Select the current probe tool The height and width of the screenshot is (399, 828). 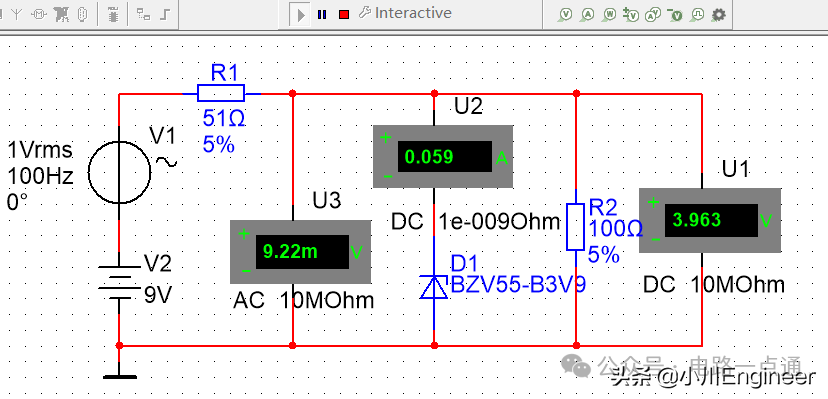click(x=588, y=15)
